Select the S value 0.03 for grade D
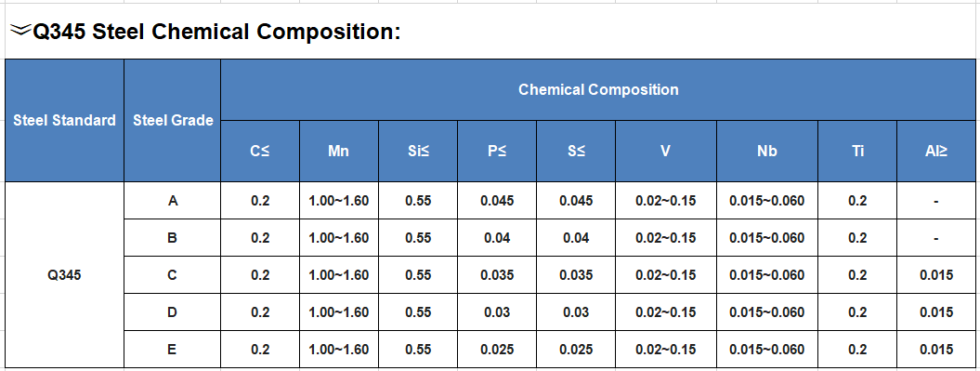980x371 pixels. coord(576,312)
